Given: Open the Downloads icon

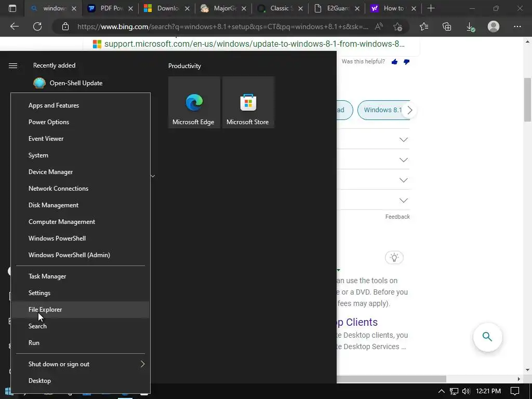Looking at the screenshot, I should tap(470, 27).
